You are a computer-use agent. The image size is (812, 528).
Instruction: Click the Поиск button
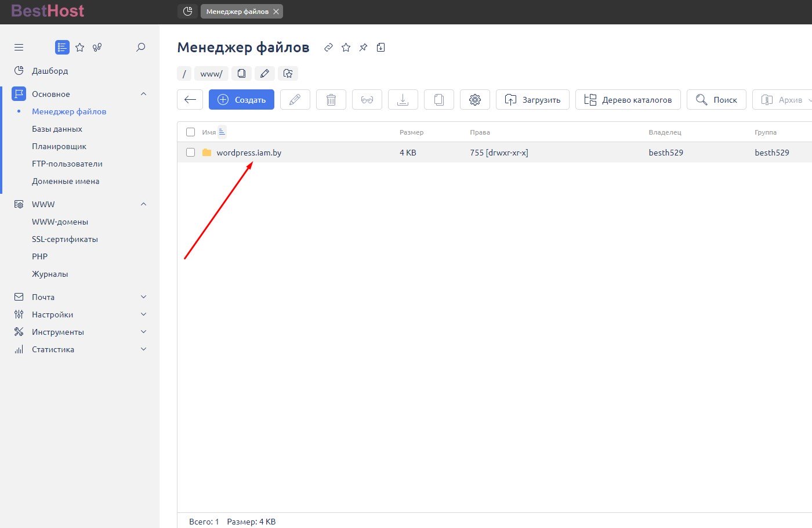click(x=716, y=100)
